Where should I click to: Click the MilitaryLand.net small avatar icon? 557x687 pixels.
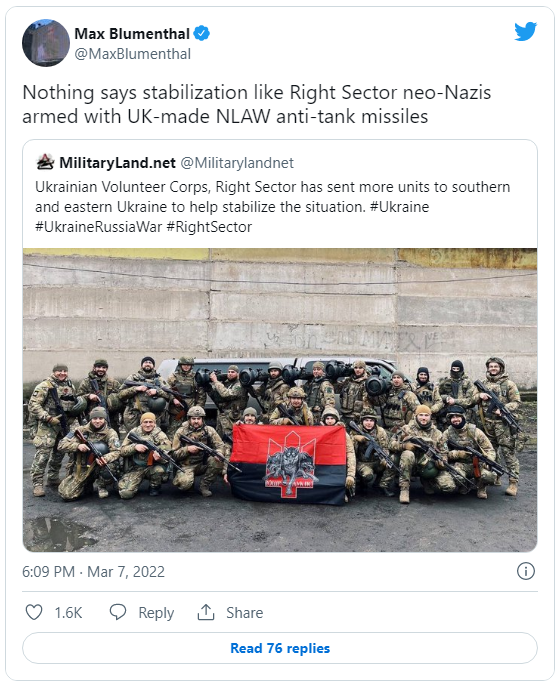tap(45, 163)
